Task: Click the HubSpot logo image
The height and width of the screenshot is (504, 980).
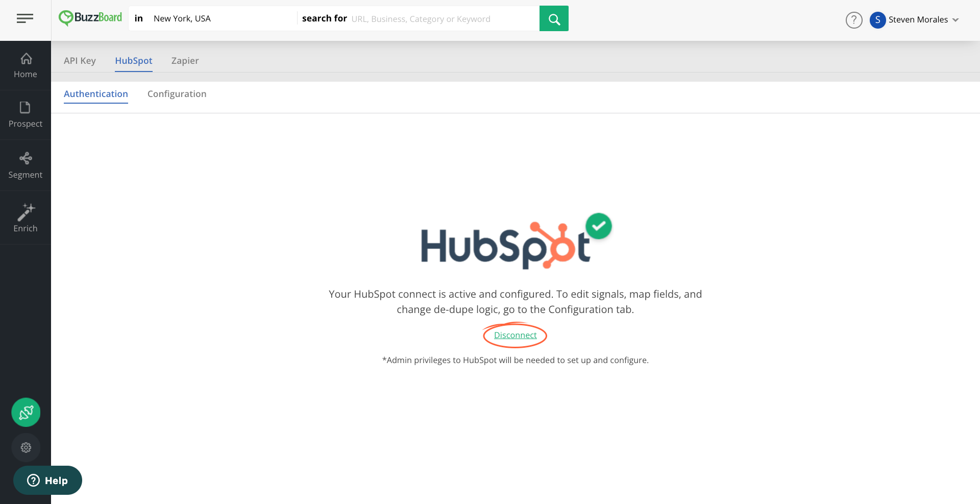Action: click(x=506, y=245)
